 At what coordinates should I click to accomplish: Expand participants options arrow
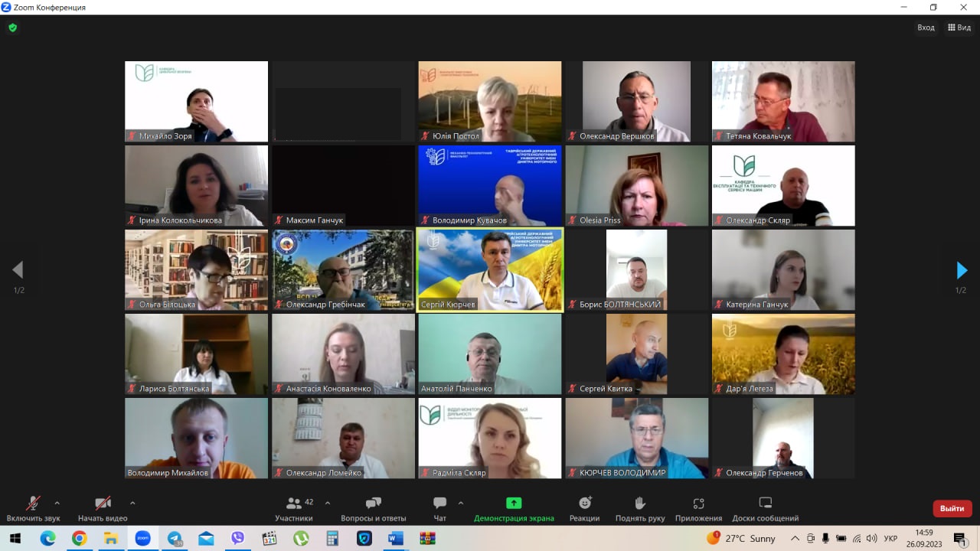click(328, 503)
